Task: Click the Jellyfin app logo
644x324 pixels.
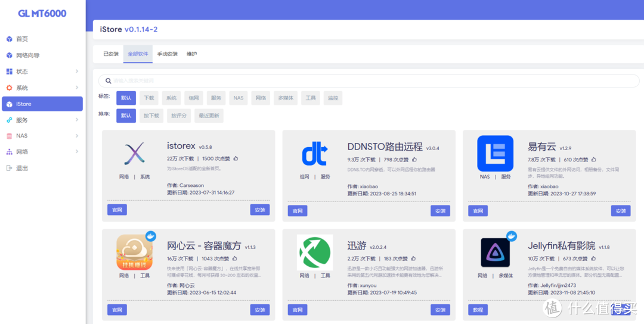Action: pyautogui.click(x=496, y=252)
